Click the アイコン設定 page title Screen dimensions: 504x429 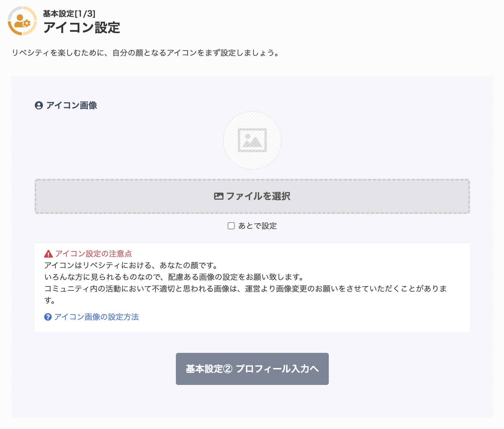[82, 28]
